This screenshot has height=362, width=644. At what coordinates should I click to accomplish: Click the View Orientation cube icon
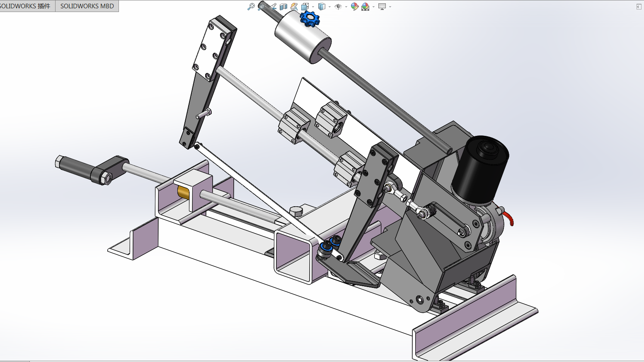pyautogui.click(x=305, y=6)
